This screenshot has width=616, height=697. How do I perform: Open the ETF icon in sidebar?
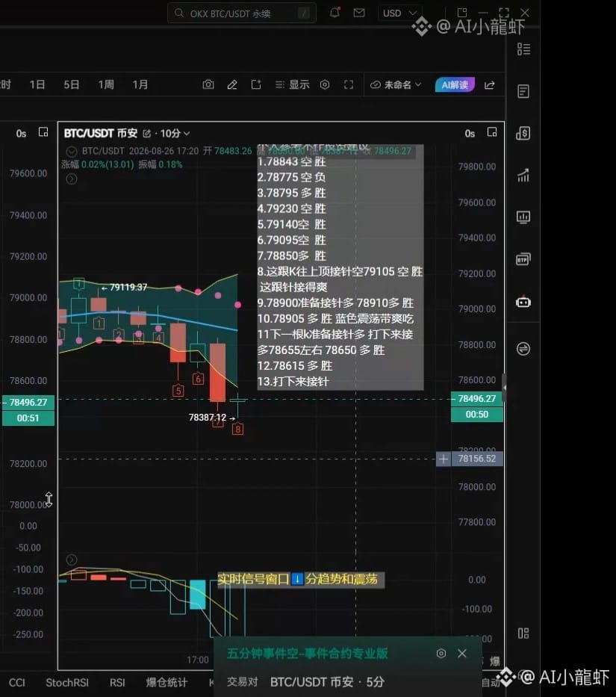point(523,259)
